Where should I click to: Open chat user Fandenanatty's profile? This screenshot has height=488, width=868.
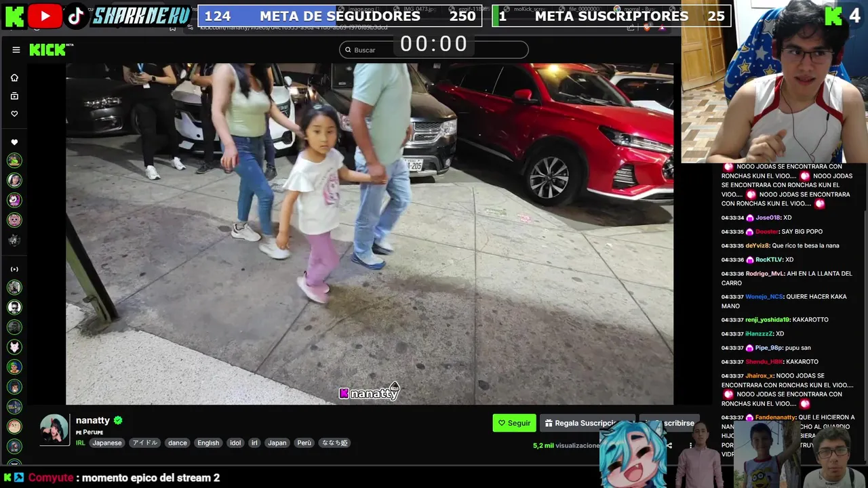[776, 418]
